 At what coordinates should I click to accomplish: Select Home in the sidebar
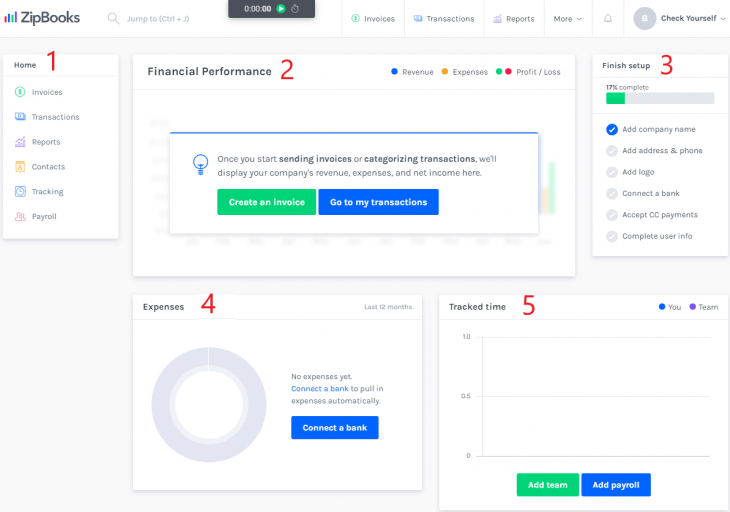pos(25,65)
